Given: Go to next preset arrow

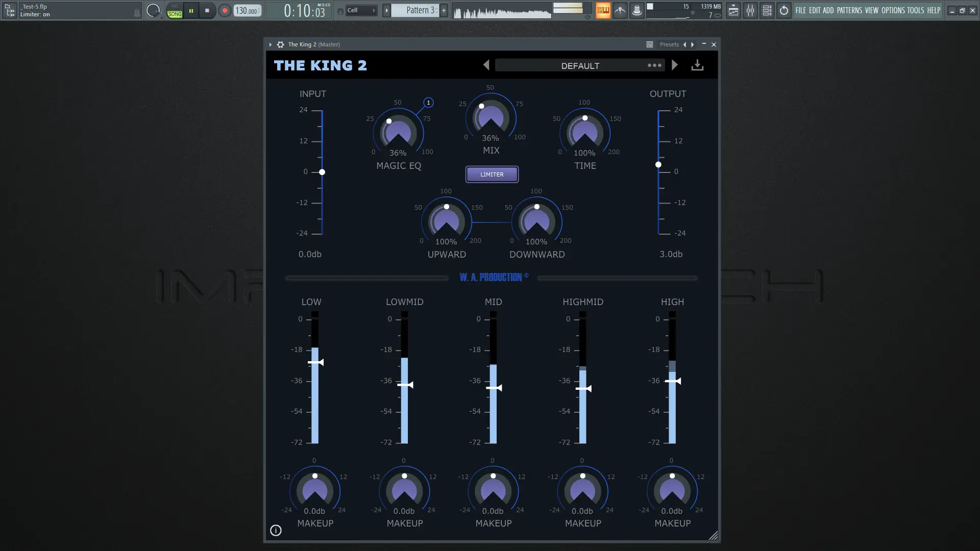Looking at the screenshot, I should tap(675, 65).
